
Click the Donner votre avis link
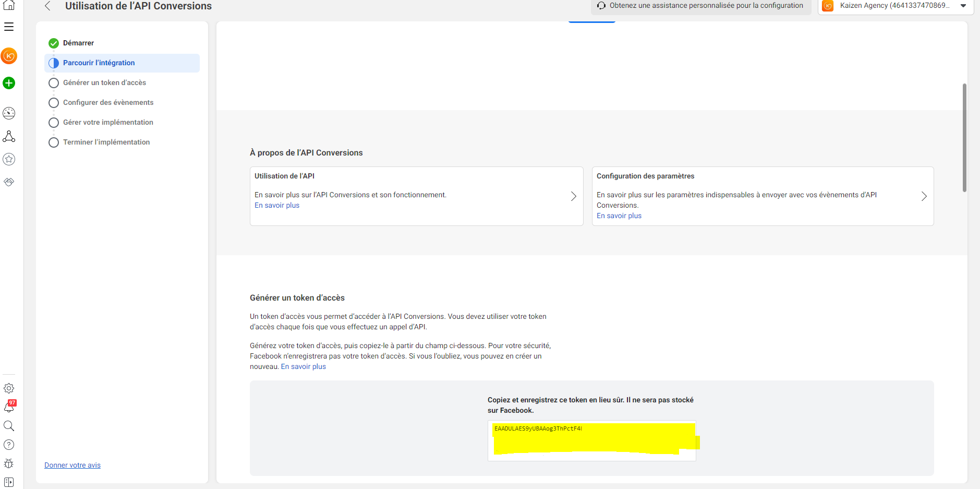pyautogui.click(x=72, y=465)
